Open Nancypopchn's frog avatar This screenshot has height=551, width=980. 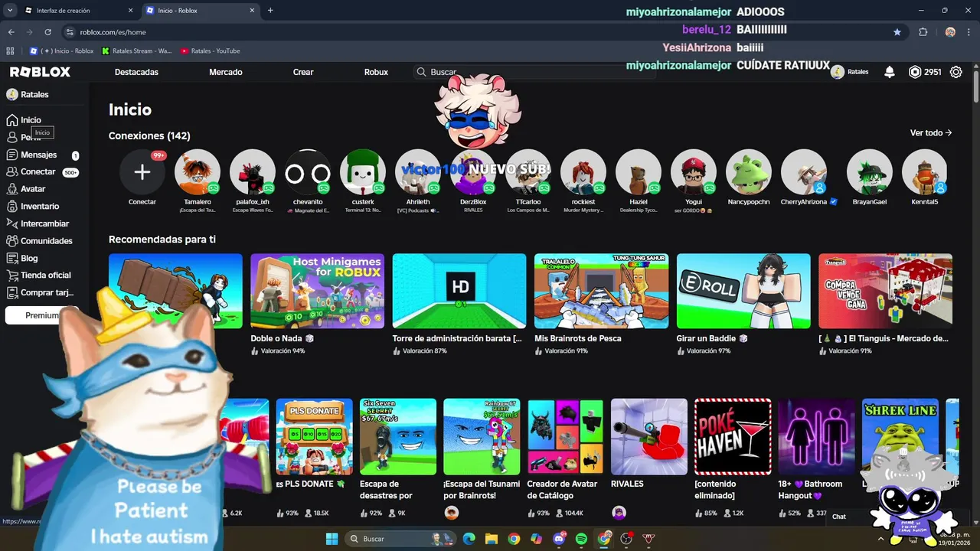[749, 172]
